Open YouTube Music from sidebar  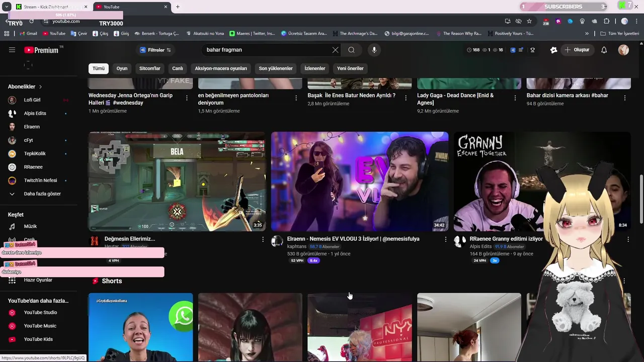[41, 326]
